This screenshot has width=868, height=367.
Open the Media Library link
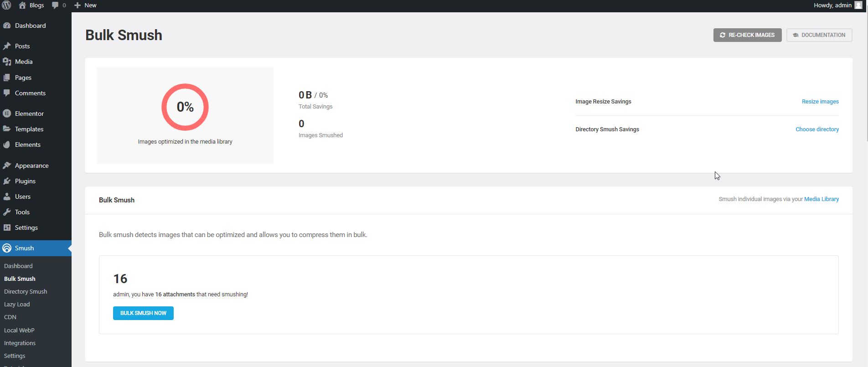[x=821, y=199]
